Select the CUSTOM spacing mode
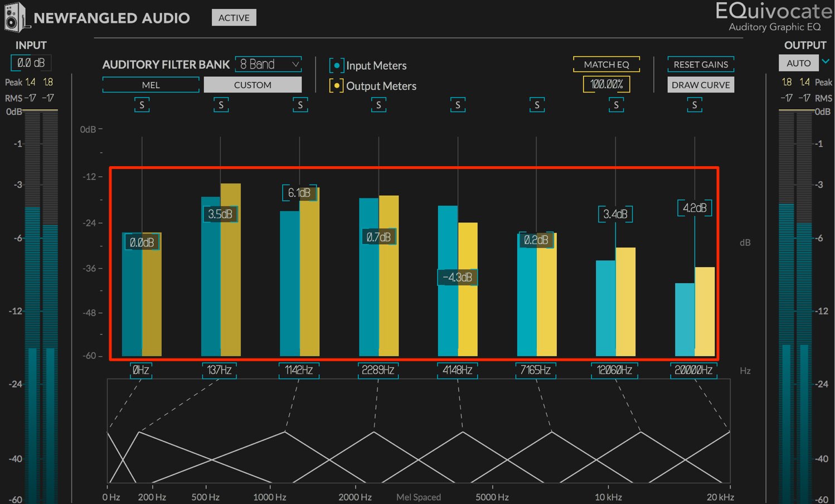This screenshot has width=835, height=504. [253, 85]
